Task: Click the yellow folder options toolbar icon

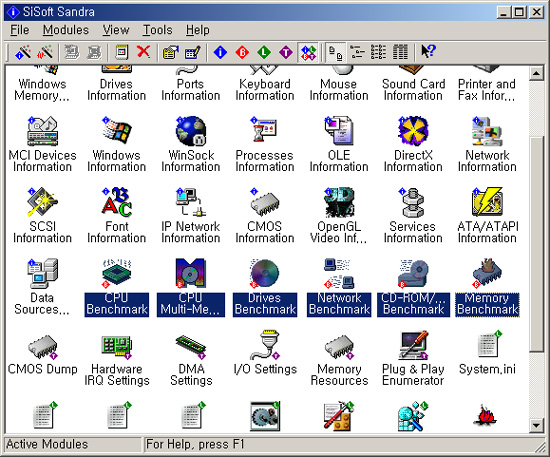Action: (x=170, y=52)
